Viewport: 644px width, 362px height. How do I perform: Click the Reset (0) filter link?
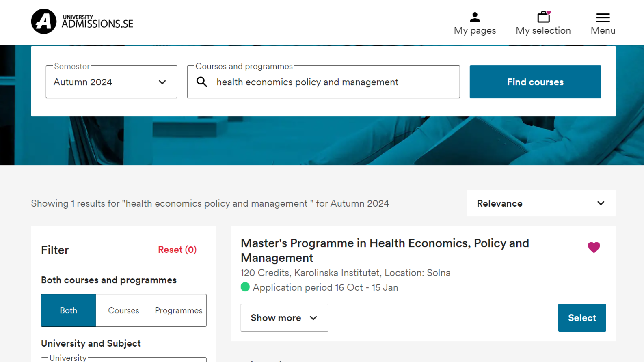[177, 250]
